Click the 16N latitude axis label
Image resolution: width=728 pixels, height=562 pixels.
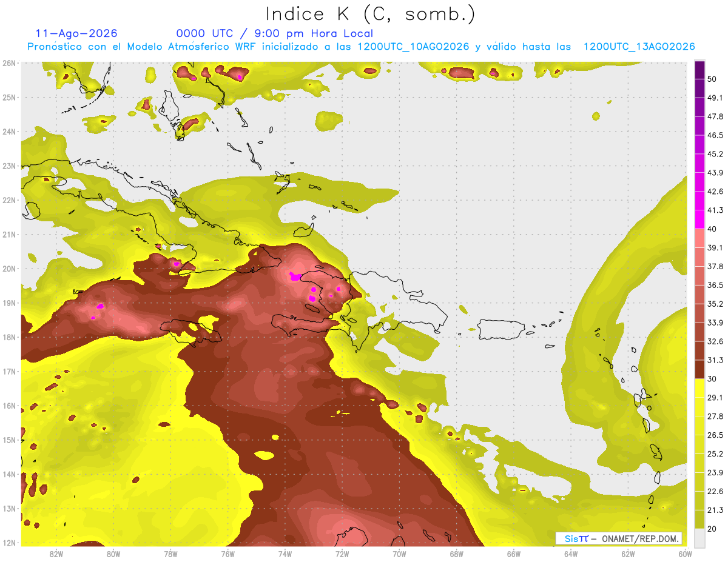coord(8,406)
